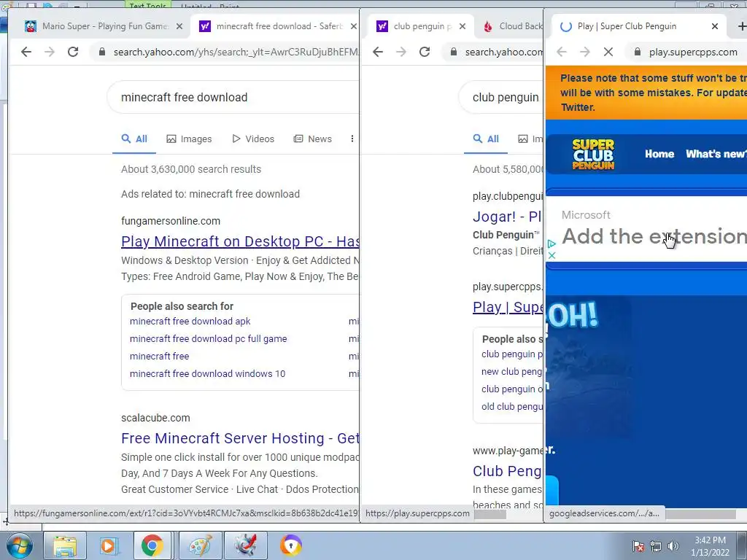Screen dimensions: 747x560
Task: Click suggestion minecraft free download apk
Action: (x=190, y=322)
